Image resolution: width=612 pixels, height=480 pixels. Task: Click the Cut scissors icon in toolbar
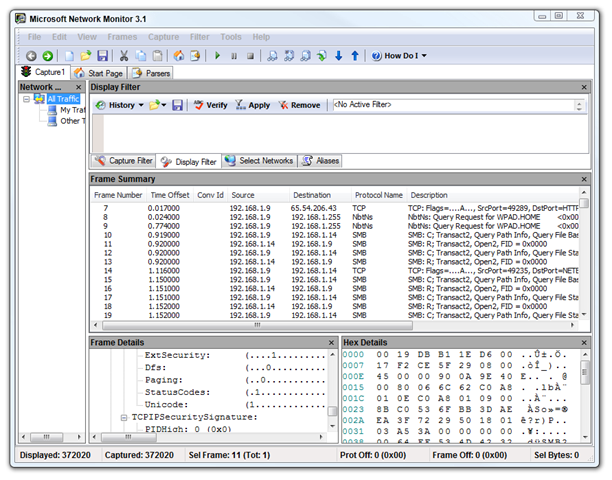coord(123,56)
